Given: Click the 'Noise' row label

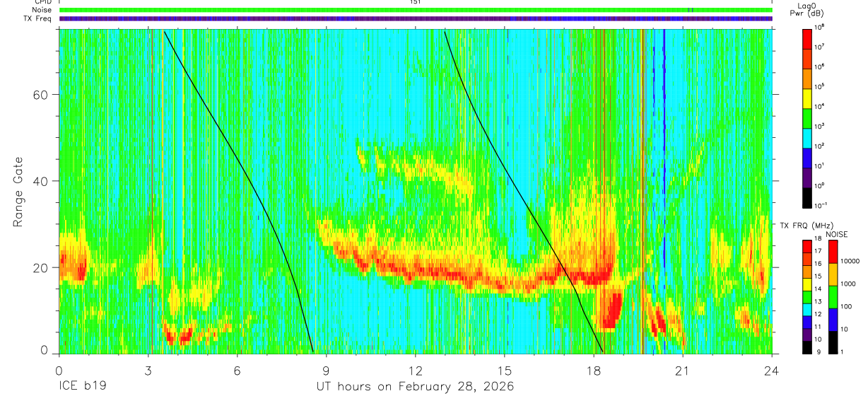Looking at the screenshot, I should click(42, 10).
